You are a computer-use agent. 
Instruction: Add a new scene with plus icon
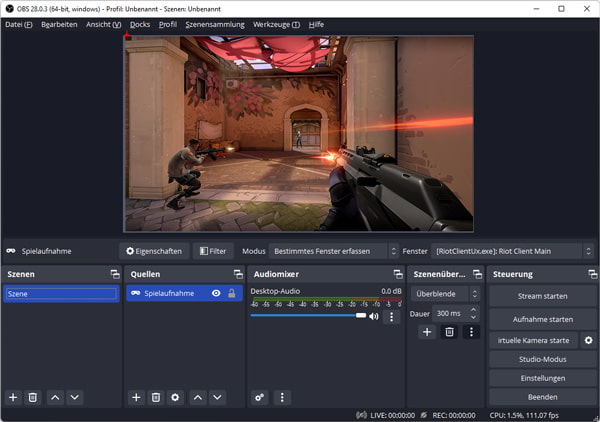point(13,397)
